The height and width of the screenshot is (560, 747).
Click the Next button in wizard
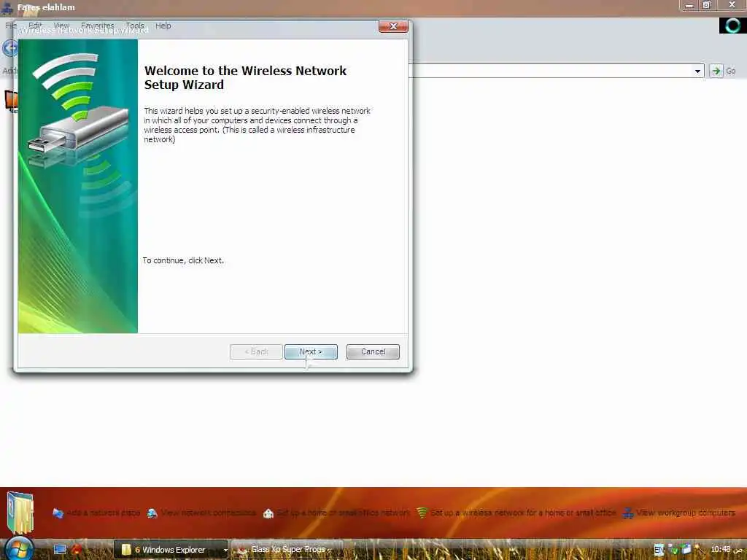pyautogui.click(x=311, y=351)
